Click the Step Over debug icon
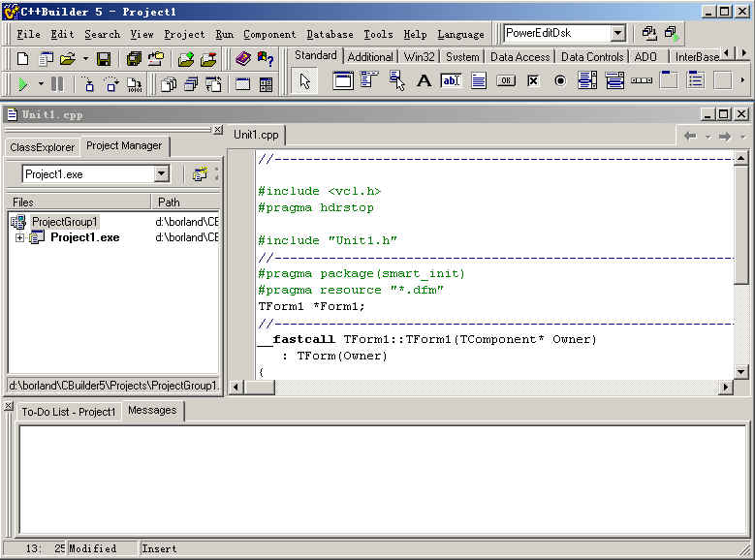This screenshot has width=755, height=560. coord(111,84)
